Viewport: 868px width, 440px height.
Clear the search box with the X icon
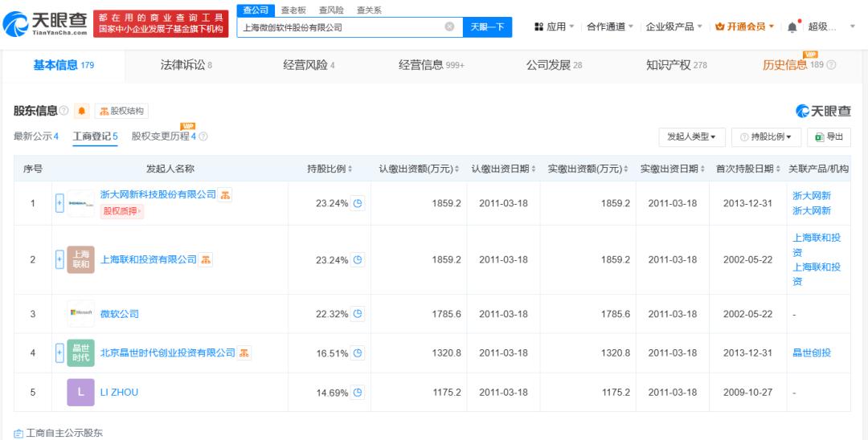click(x=449, y=26)
